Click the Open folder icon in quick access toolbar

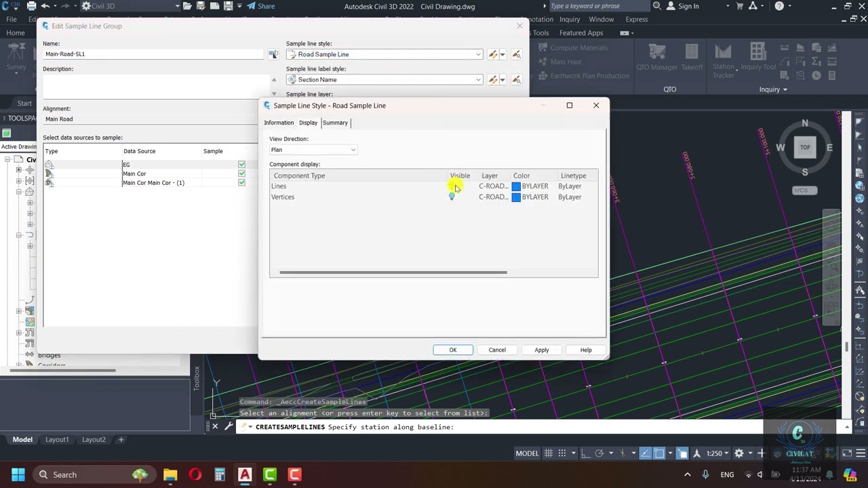click(187, 6)
